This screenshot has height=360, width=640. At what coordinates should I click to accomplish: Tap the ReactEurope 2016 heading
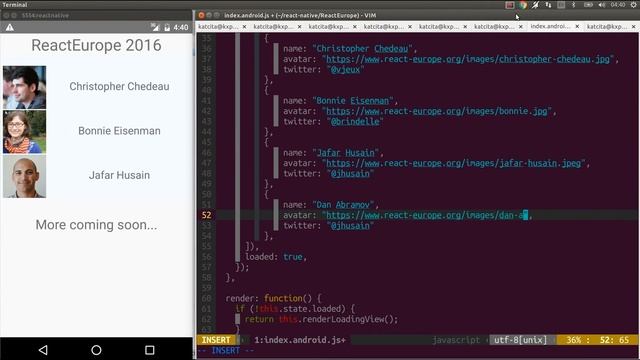(96, 45)
